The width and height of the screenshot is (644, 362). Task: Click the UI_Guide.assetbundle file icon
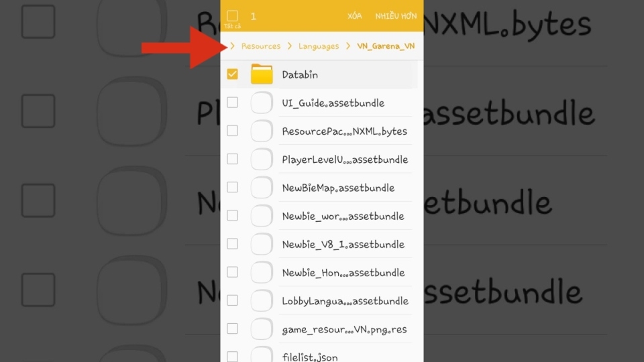click(262, 103)
